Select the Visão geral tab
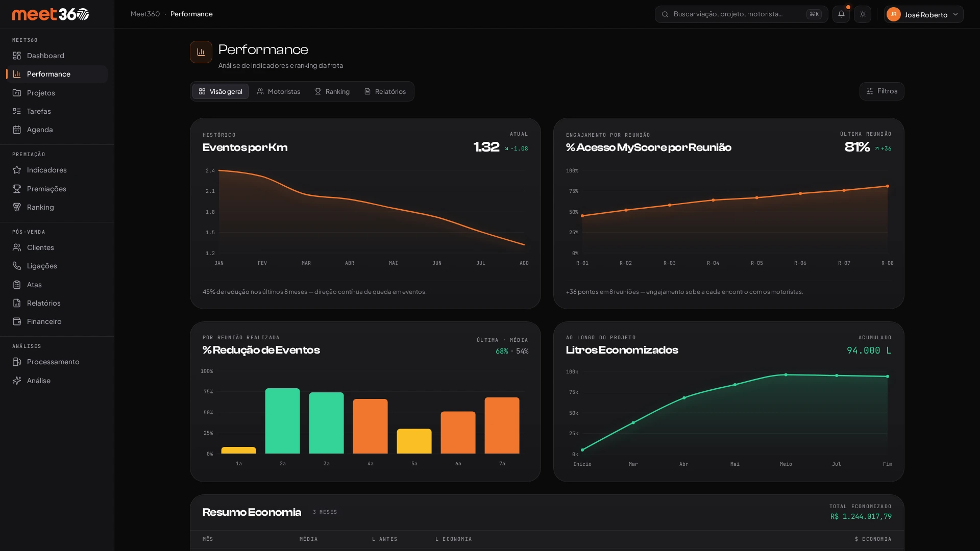 pos(220,91)
